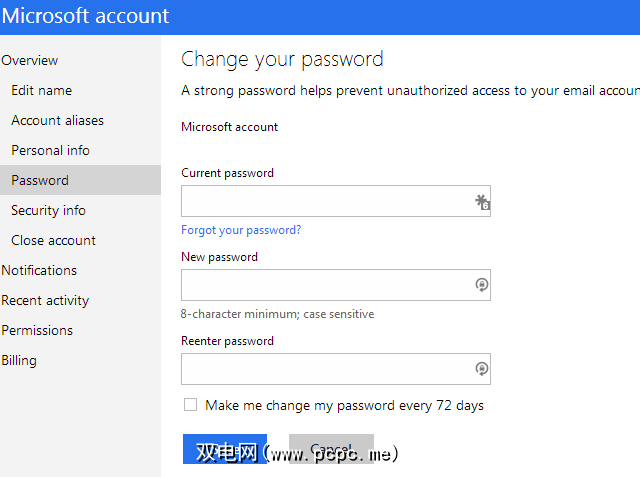Image resolution: width=640 pixels, height=477 pixels.
Task: Open Notifications section
Action: pos(39,270)
